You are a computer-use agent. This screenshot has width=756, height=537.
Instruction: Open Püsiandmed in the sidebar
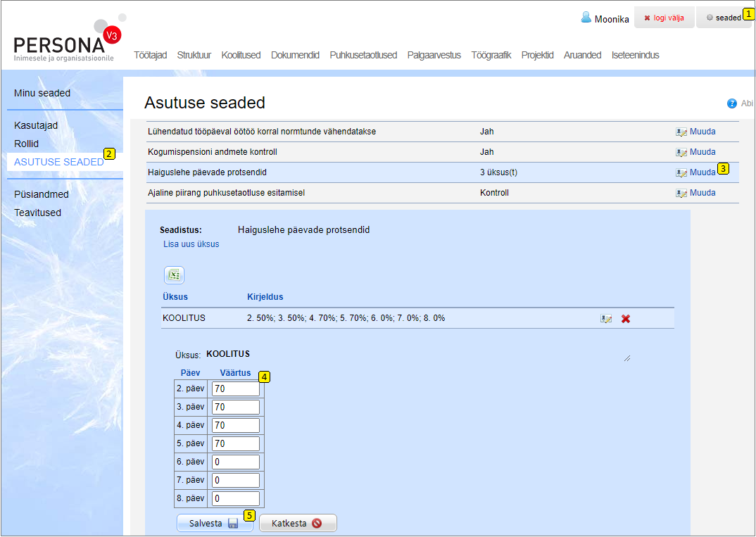click(42, 194)
